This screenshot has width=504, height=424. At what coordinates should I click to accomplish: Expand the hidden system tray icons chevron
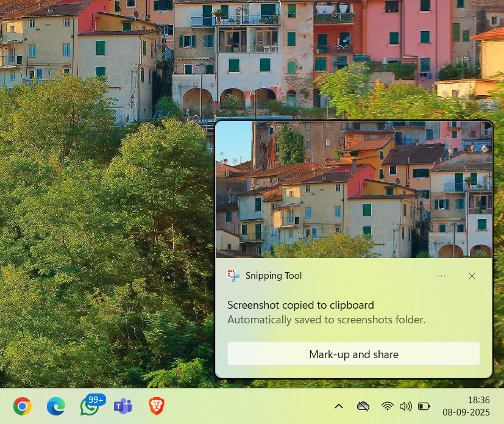(x=339, y=406)
